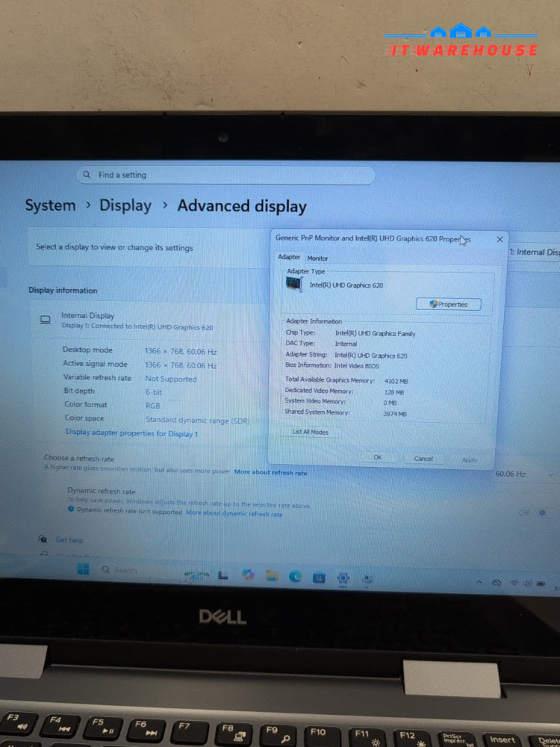
Task: Click OK in the properties dialog
Action: click(377, 457)
